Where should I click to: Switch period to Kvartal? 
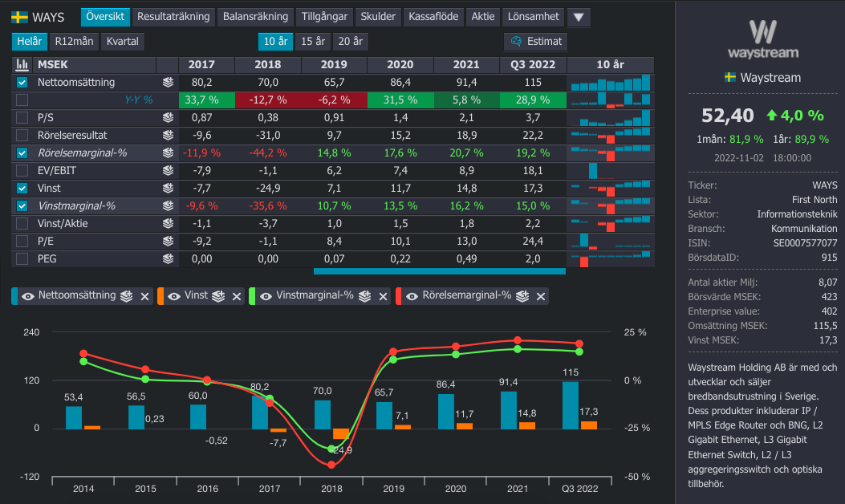click(x=123, y=42)
